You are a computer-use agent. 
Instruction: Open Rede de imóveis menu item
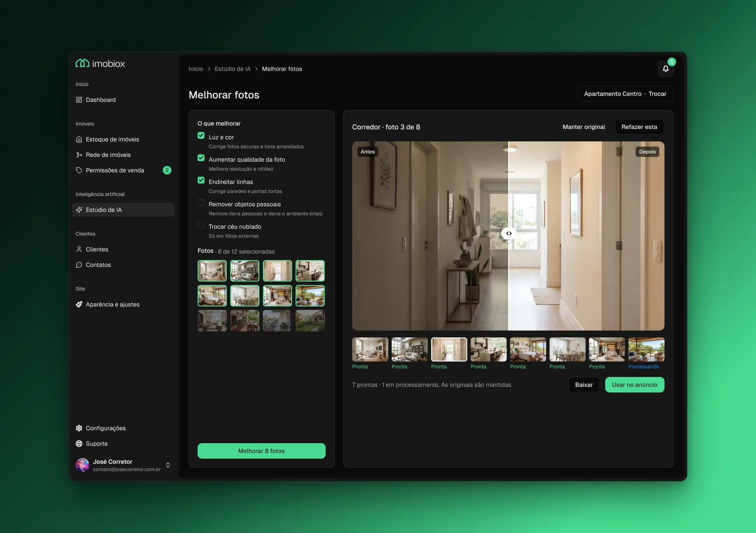[123, 155]
